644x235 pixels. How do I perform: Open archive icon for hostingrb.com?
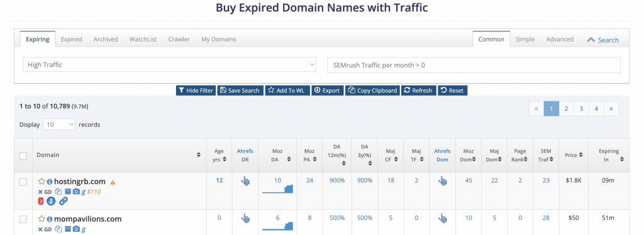[67, 192]
